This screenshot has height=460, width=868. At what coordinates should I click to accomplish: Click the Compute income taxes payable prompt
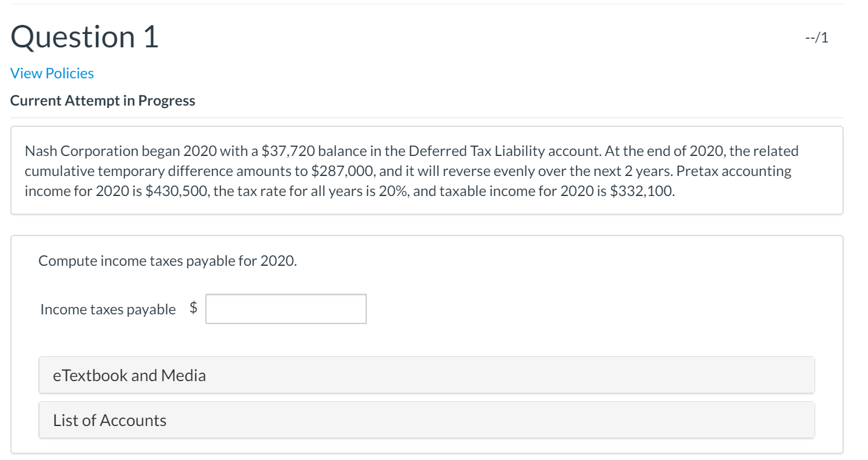coord(168,260)
